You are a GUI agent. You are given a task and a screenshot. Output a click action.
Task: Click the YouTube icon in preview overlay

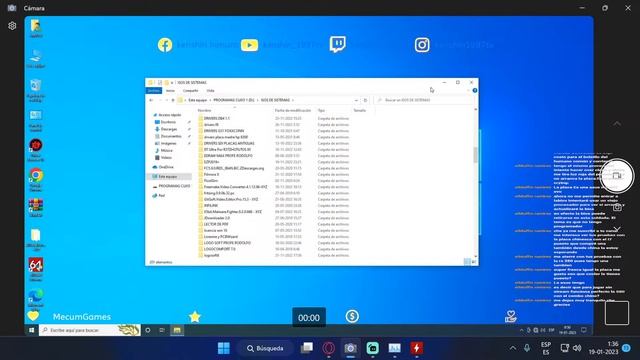click(249, 45)
